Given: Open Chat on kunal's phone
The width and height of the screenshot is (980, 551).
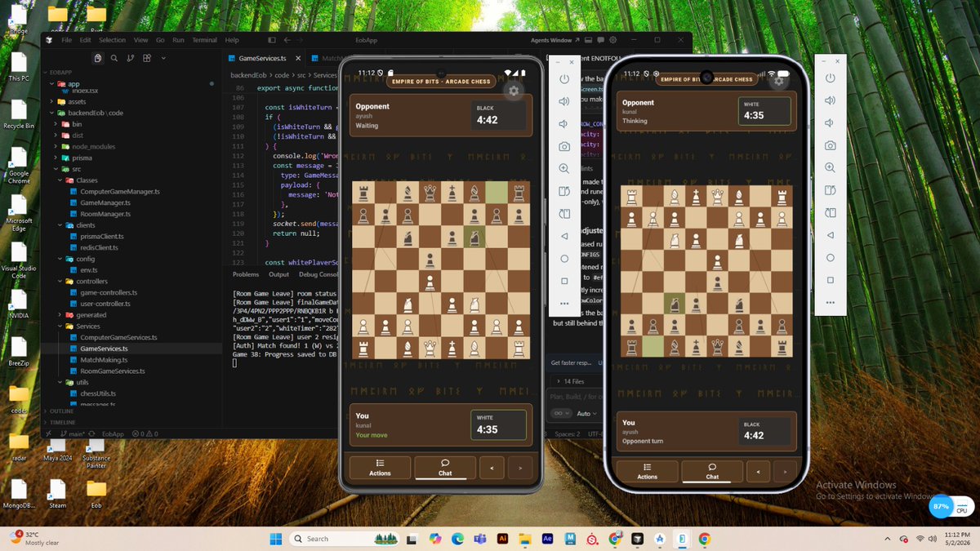Looking at the screenshot, I should (445, 468).
